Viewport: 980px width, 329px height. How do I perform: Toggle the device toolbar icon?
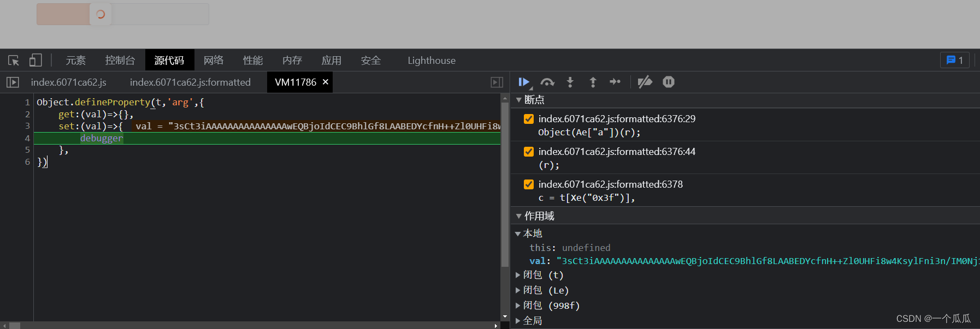pyautogui.click(x=36, y=60)
